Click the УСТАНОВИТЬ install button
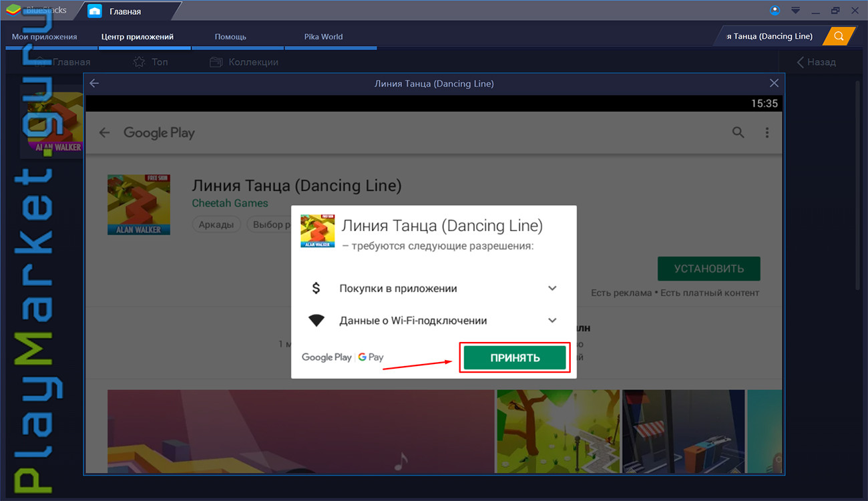This screenshot has width=868, height=501. pos(709,269)
